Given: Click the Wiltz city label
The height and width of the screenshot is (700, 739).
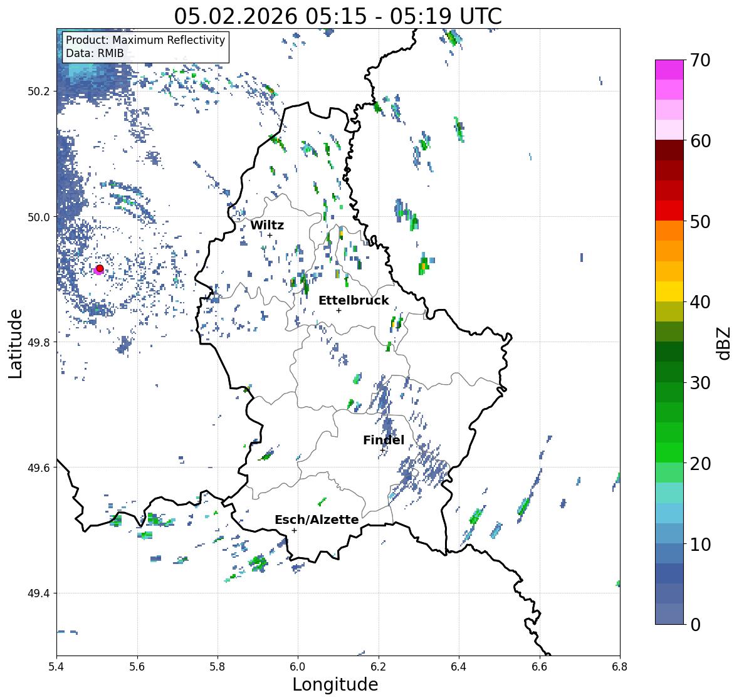Looking at the screenshot, I should [x=267, y=225].
